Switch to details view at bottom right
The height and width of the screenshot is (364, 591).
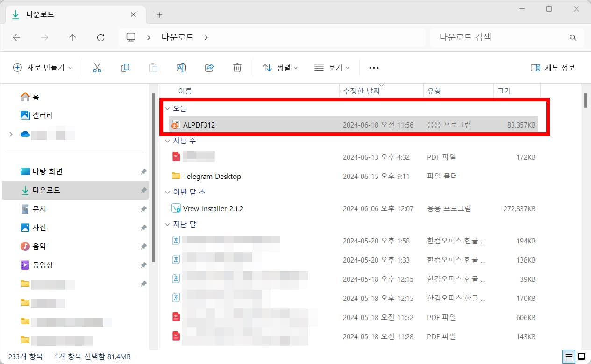pyautogui.click(x=569, y=357)
